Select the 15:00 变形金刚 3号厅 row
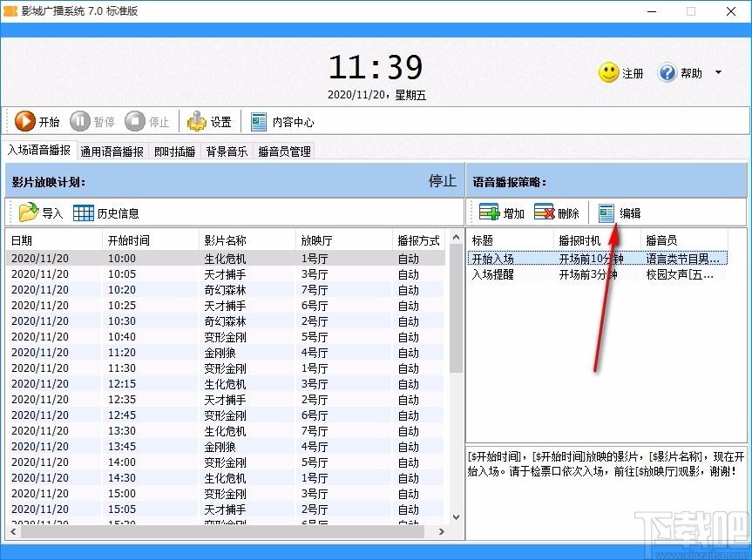The image size is (752, 560). pos(226,493)
